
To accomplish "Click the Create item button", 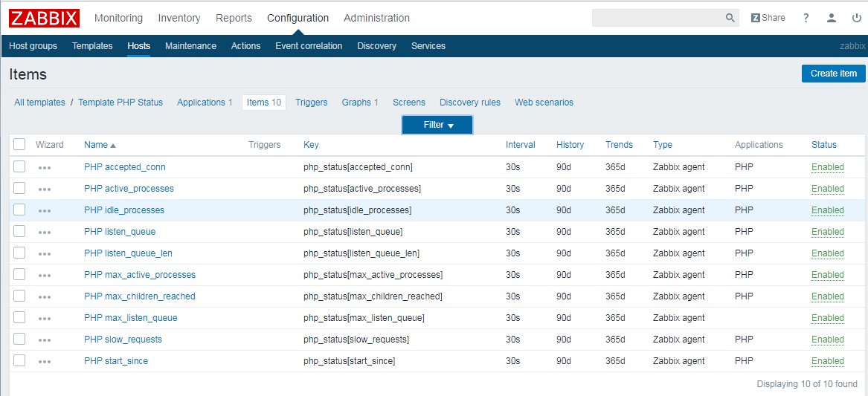I will point(833,74).
